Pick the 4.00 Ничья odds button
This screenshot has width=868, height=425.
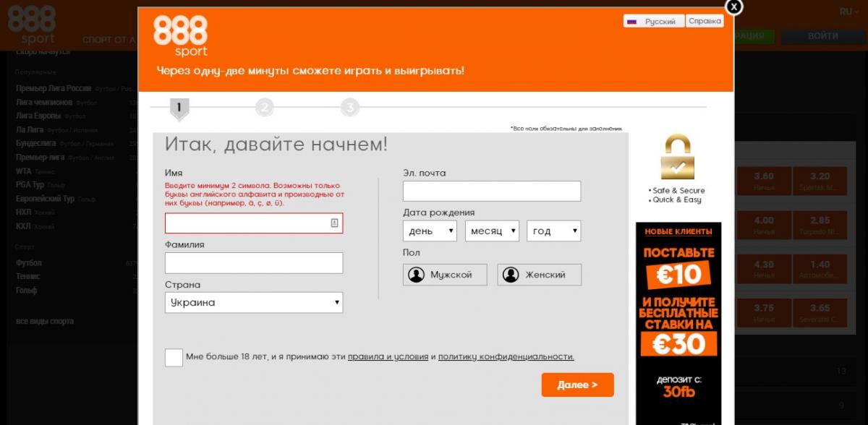(763, 226)
